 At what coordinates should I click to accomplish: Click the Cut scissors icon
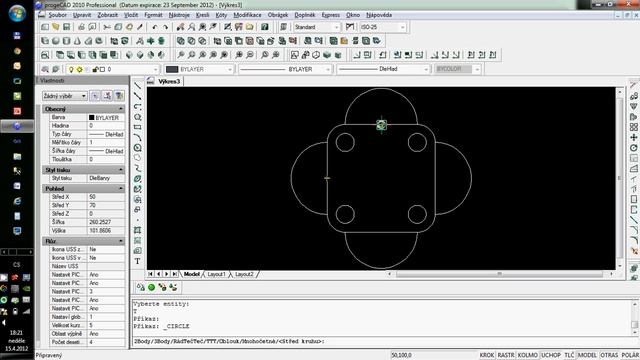(x=107, y=27)
